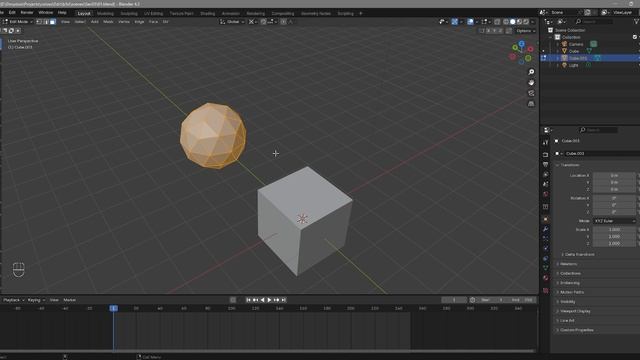640x360 pixels.
Task: Toggle show overlays button
Action: [x=470, y=22]
